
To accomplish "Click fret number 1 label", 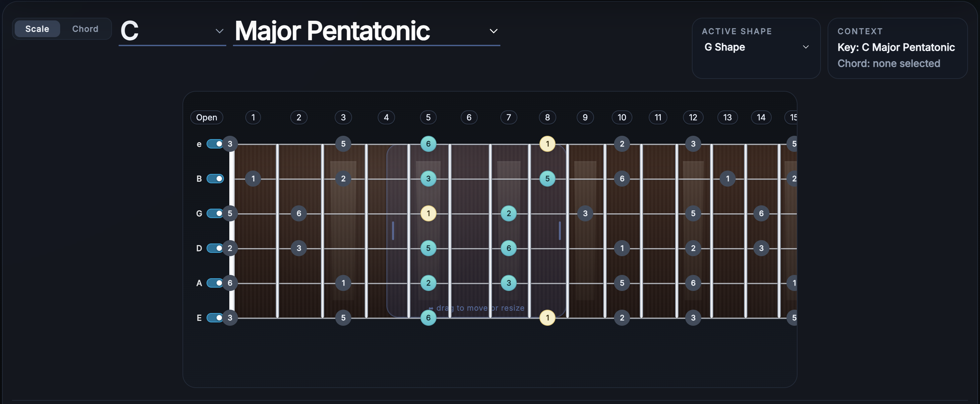I will pyautogui.click(x=253, y=117).
